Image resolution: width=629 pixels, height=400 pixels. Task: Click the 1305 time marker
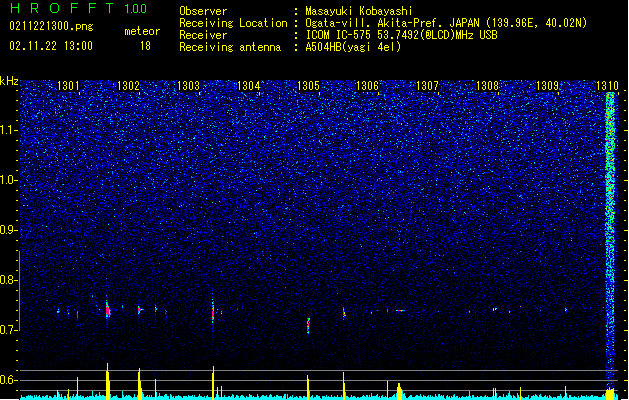tap(308, 85)
